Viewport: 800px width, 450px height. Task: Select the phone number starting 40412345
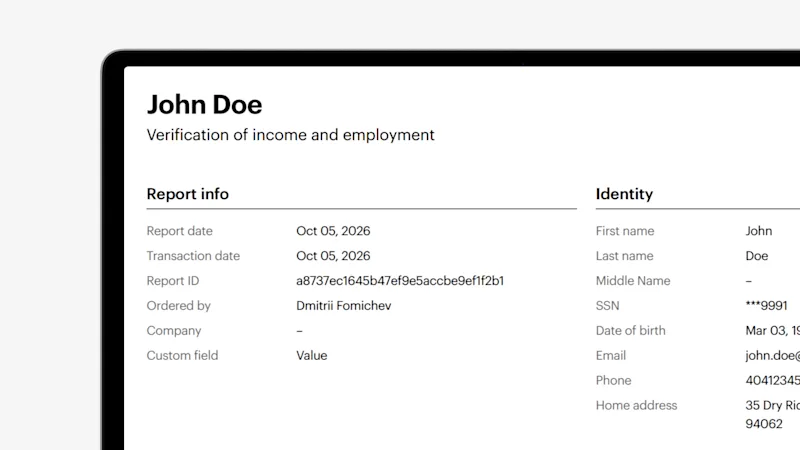click(x=772, y=381)
